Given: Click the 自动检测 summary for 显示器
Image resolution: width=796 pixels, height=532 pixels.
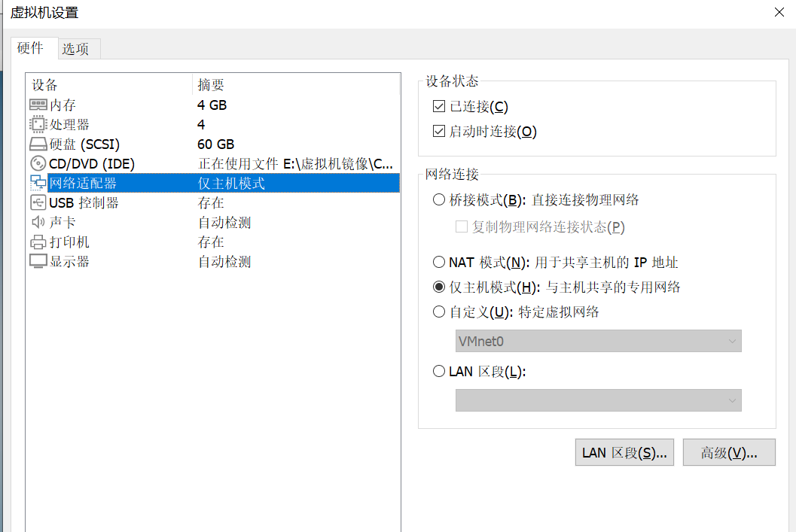Looking at the screenshot, I should [224, 262].
